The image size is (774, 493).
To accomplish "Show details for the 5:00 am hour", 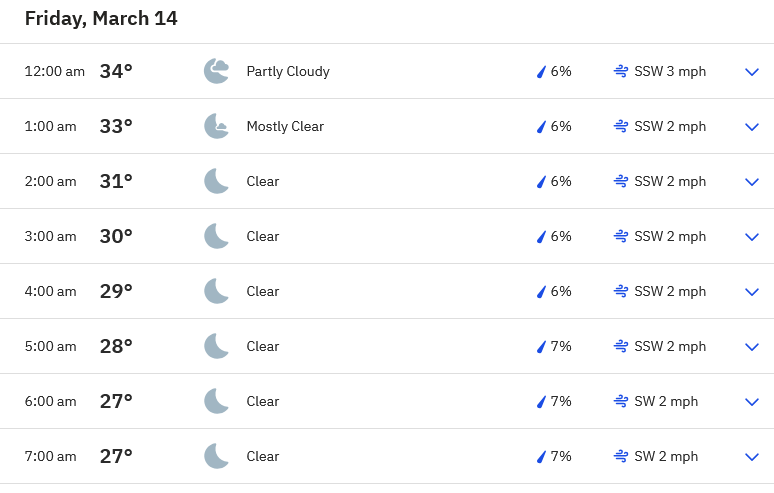I will click(752, 346).
